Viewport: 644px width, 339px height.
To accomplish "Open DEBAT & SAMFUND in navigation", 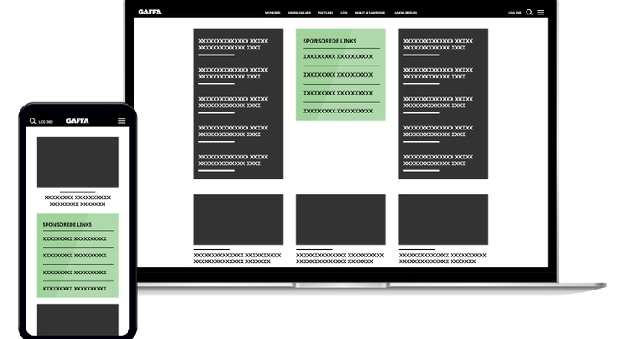I will point(370,13).
